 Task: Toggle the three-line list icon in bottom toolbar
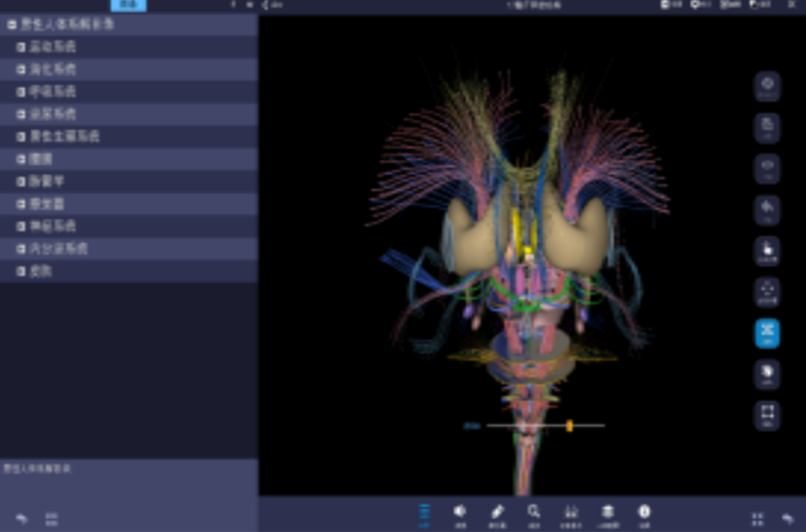coord(424,511)
